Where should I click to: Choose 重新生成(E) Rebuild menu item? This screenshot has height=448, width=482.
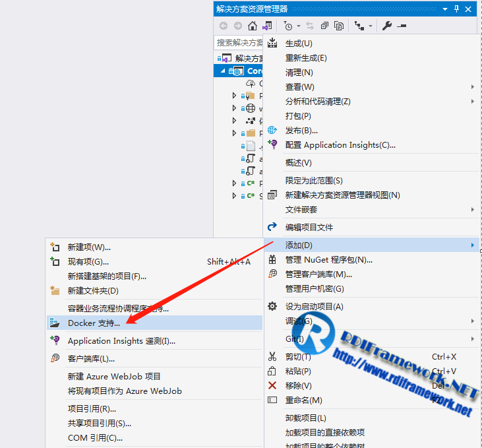pyautogui.click(x=371, y=58)
